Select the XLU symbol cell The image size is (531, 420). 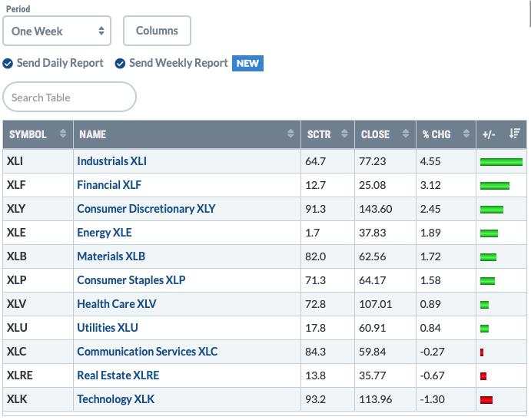(38, 328)
